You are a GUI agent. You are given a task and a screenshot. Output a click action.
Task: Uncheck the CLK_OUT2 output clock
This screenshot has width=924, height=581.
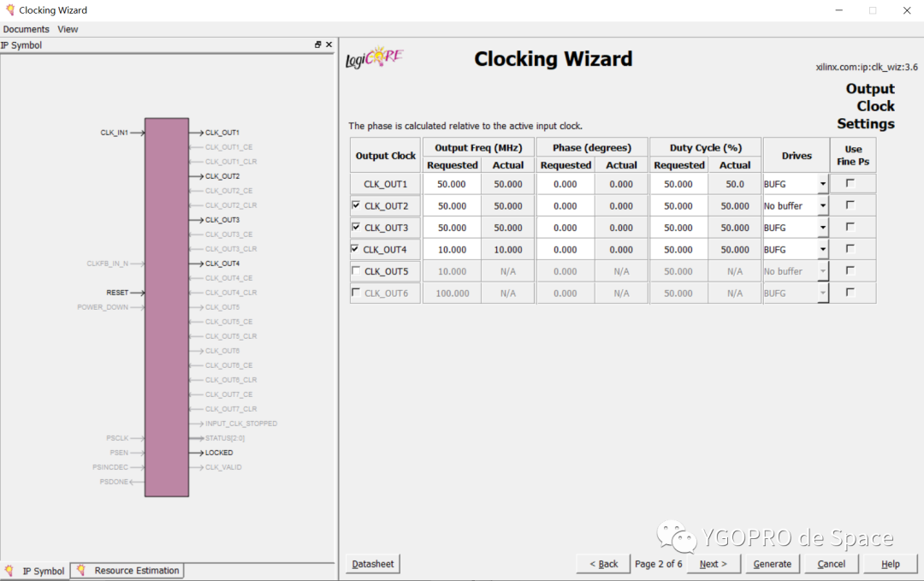pos(356,205)
